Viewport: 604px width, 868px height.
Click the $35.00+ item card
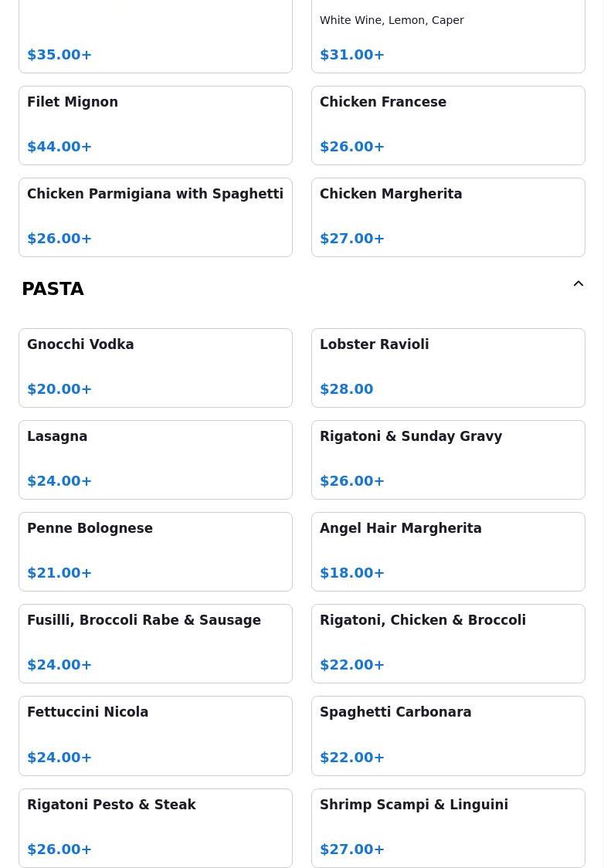[155, 36]
